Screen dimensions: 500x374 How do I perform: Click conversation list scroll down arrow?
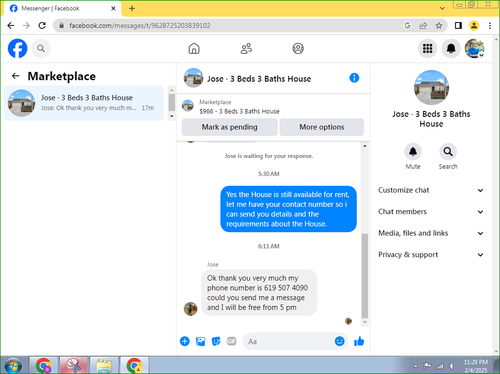(x=172, y=116)
